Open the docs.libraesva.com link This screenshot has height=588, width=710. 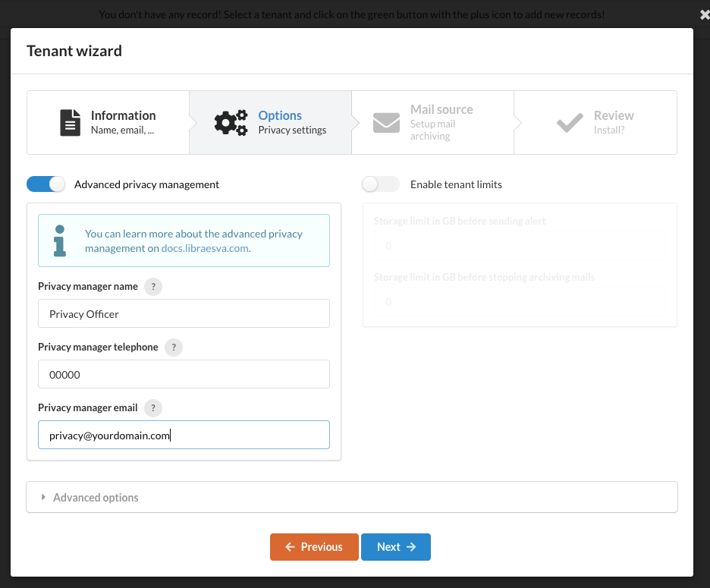pos(205,248)
